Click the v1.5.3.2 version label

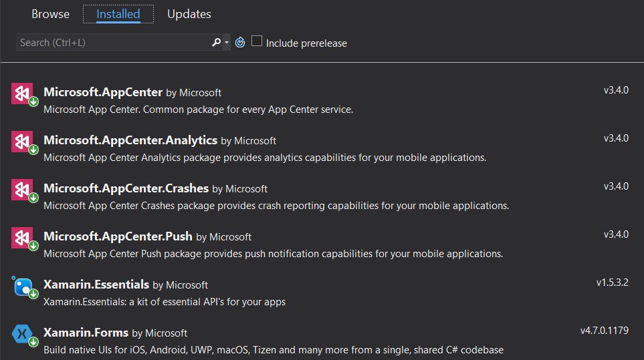[613, 283]
